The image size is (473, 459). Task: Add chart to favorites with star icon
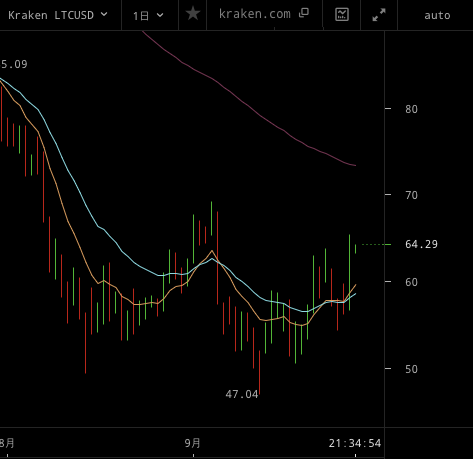click(x=193, y=14)
